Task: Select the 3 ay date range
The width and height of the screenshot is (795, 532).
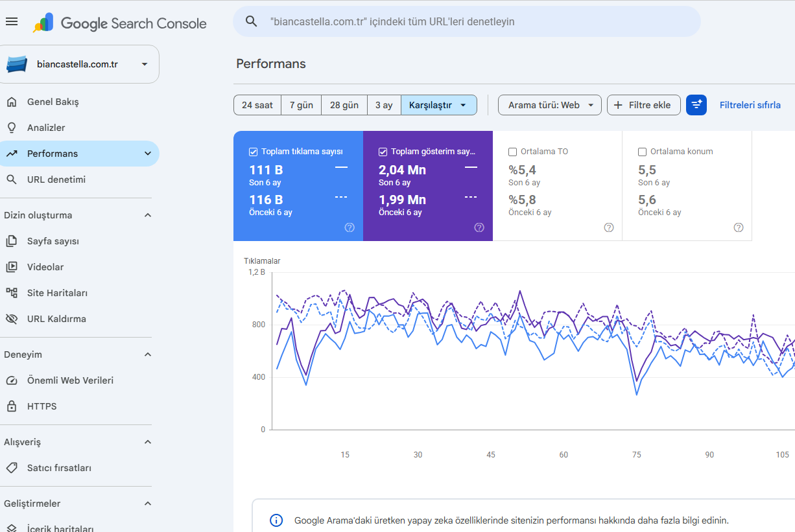Action: pos(384,105)
